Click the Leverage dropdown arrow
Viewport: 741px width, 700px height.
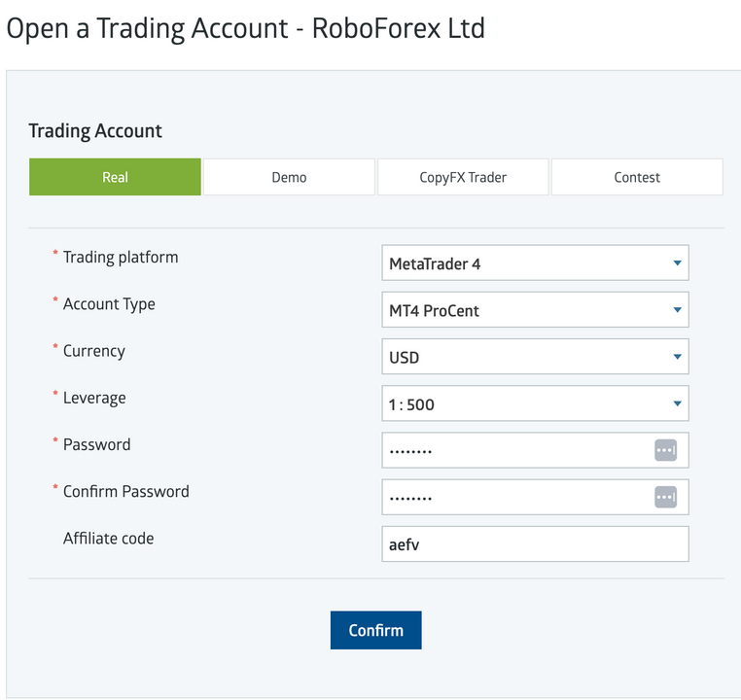(677, 403)
